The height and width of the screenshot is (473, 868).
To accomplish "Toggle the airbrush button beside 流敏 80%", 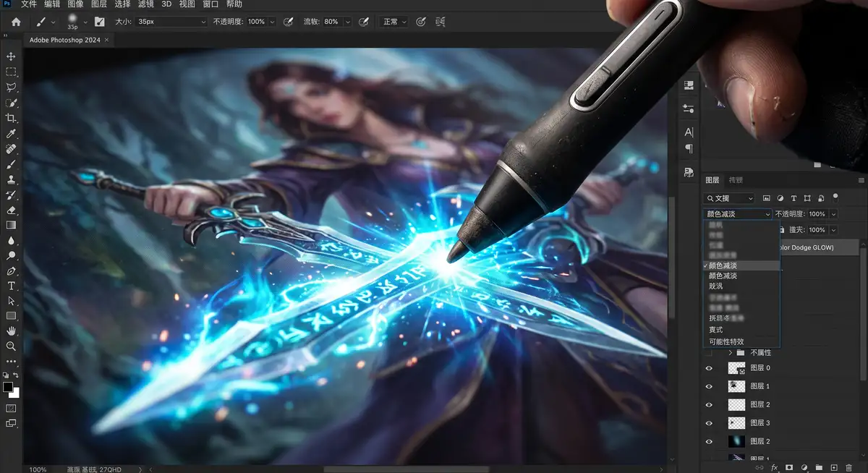I will (364, 22).
